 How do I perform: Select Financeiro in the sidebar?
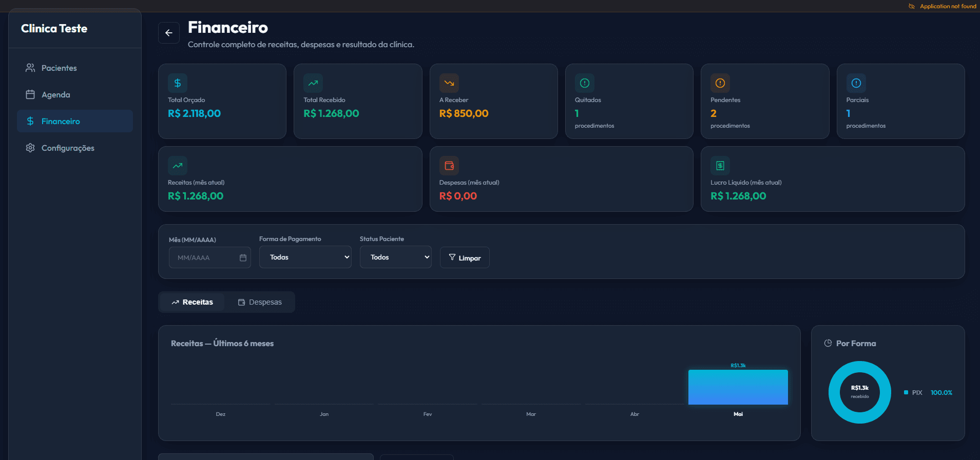[x=75, y=121]
